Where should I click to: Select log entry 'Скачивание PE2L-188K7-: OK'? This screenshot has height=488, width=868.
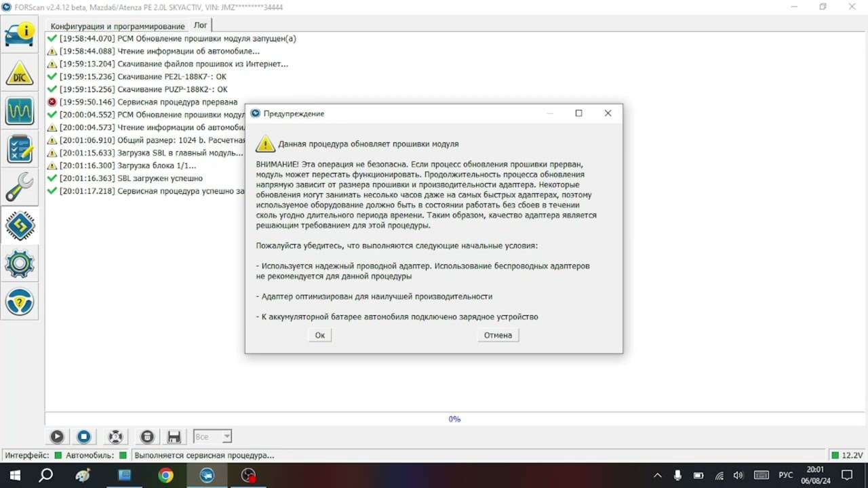pyautogui.click(x=137, y=77)
